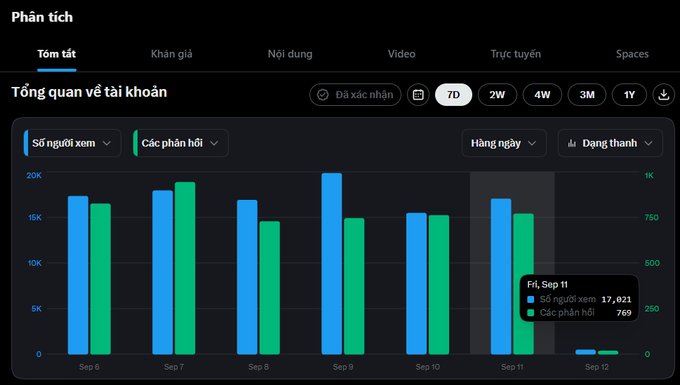This screenshot has width=680, height=385.
Task: Open the Số người xem metric dropdown
Action: coord(72,143)
